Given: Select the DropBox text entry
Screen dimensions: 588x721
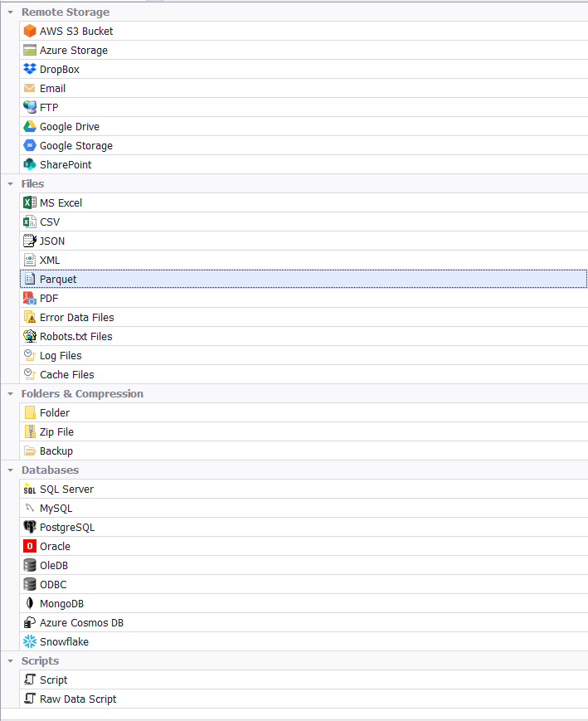Looking at the screenshot, I should 60,70.
